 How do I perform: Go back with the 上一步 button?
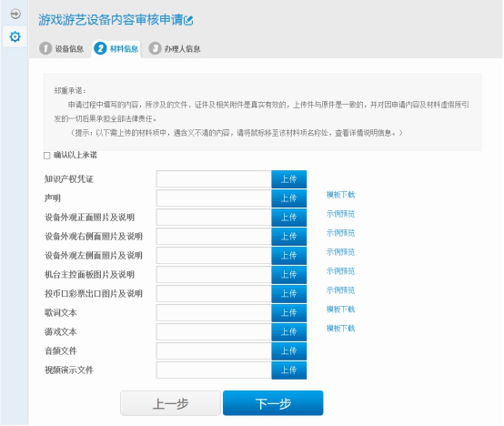tap(170, 403)
